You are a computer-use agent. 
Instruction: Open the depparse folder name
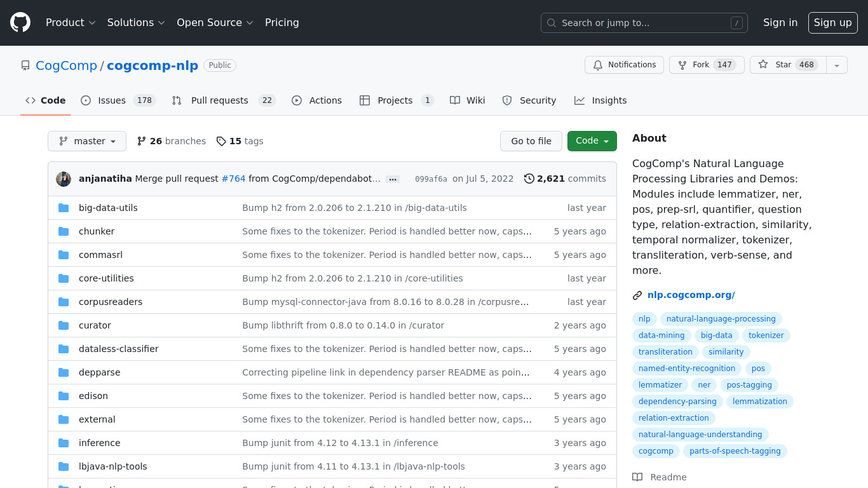pyautogui.click(x=99, y=372)
